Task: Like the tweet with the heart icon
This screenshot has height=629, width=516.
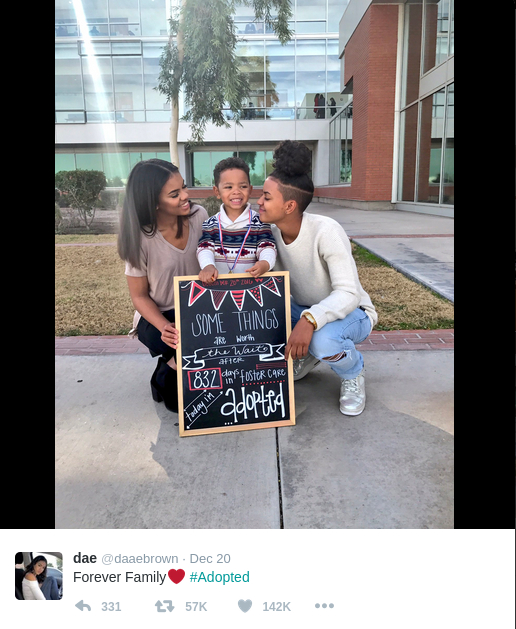Action: click(245, 606)
